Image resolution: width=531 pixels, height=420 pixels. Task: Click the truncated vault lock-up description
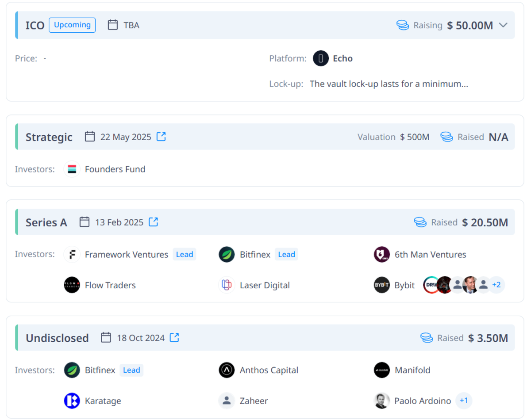coord(389,84)
